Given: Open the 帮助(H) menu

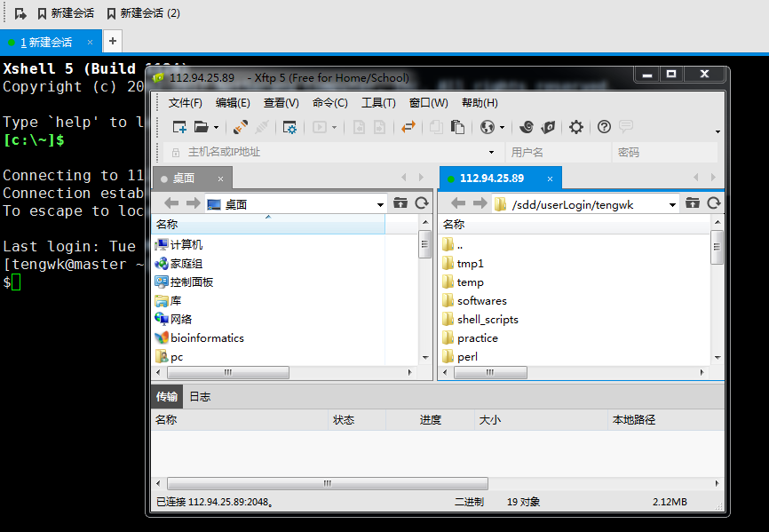Looking at the screenshot, I should [480, 103].
